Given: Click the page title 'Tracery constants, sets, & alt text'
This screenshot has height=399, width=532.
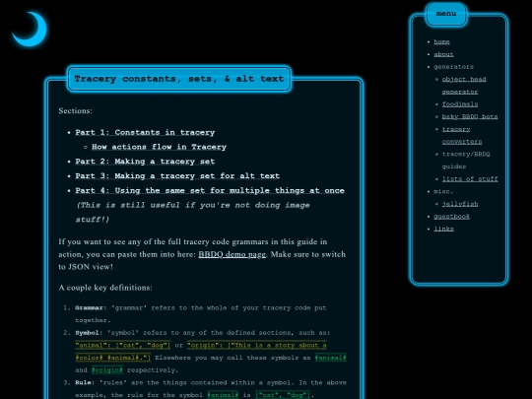Looking at the screenshot, I should coord(178,79).
